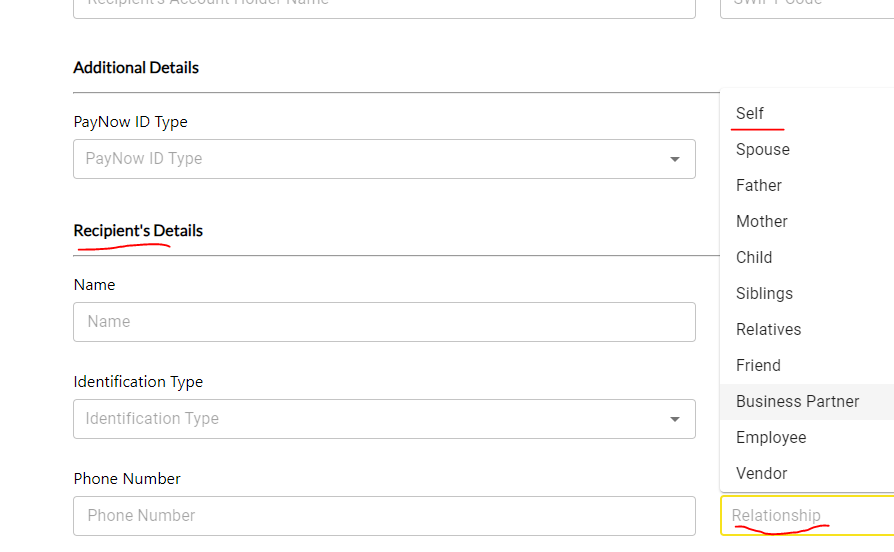Choose 'Friend' as the relationship
This screenshot has width=894, height=552.
coord(758,365)
